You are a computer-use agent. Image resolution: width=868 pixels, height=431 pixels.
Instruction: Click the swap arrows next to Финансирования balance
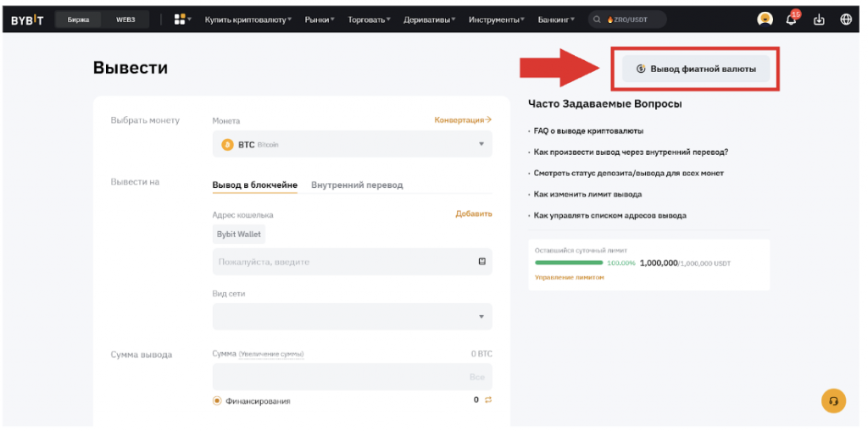click(x=488, y=400)
